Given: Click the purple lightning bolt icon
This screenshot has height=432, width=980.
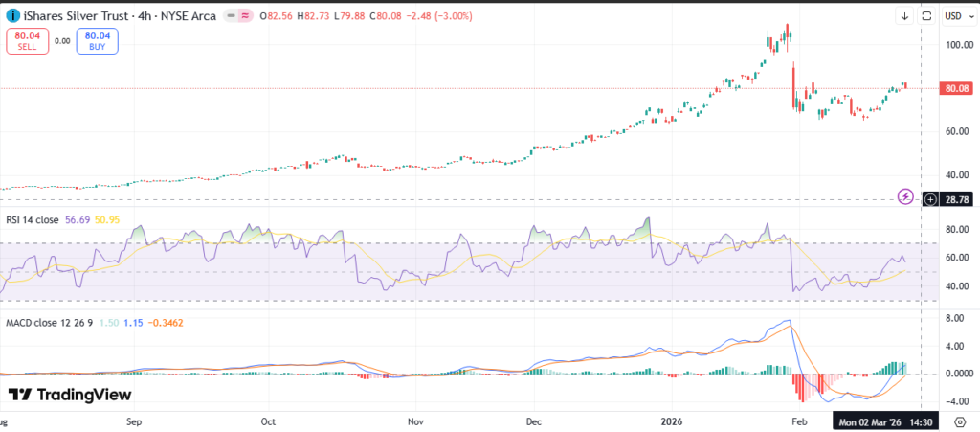Looking at the screenshot, I should (905, 197).
